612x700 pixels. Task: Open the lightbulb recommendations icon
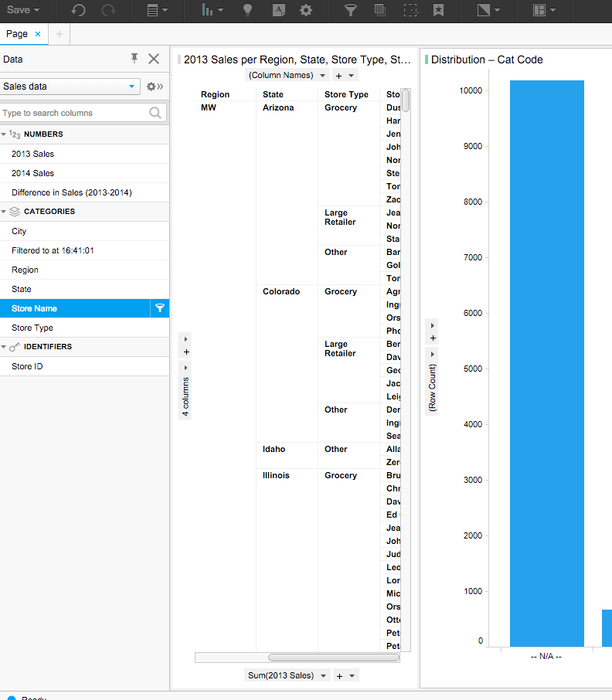pos(247,10)
